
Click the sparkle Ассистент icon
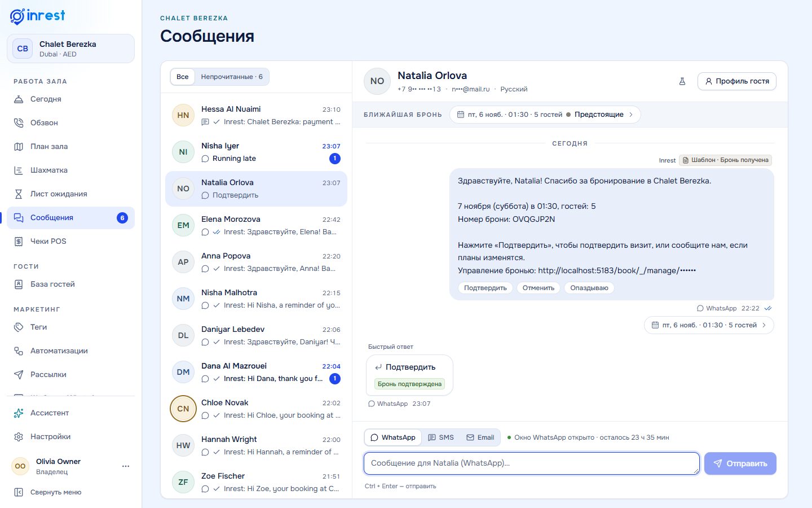[x=19, y=413]
